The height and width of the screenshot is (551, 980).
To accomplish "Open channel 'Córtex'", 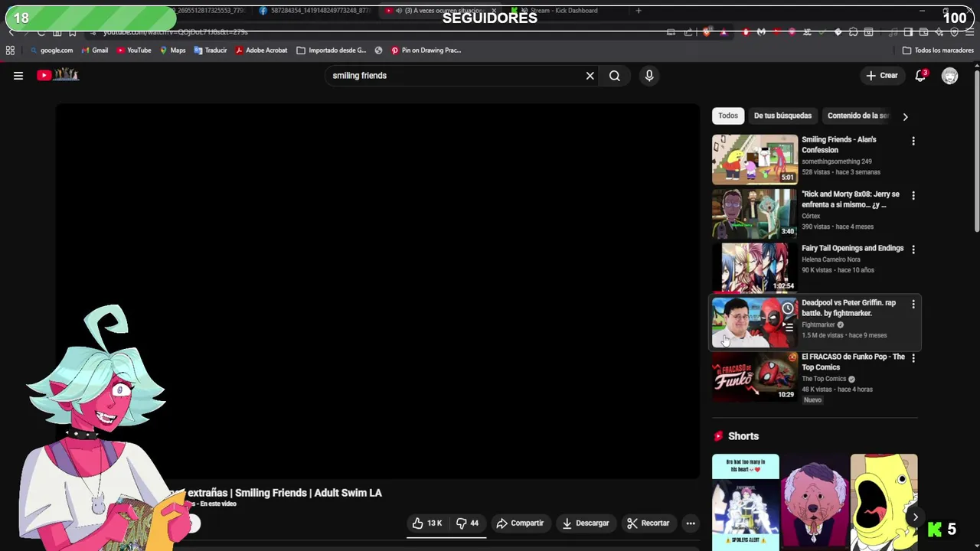I will coord(811,216).
